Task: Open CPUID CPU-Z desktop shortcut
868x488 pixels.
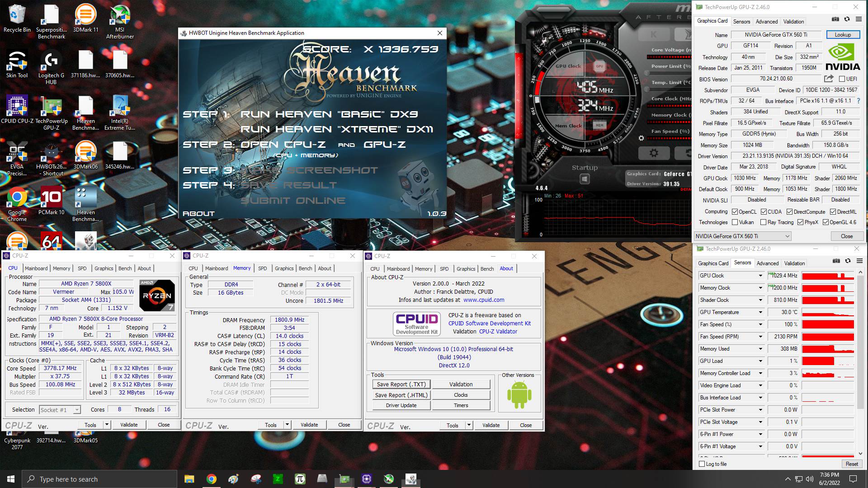Action: [17, 109]
